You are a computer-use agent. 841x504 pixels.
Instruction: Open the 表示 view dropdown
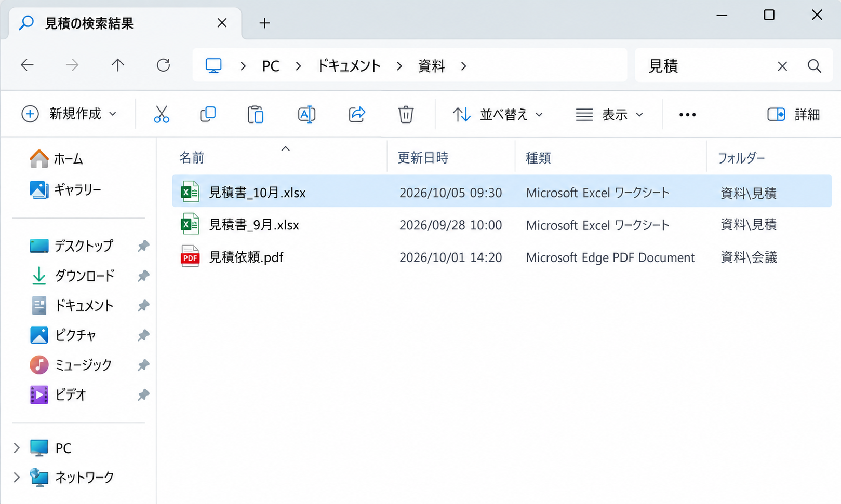tap(610, 114)
